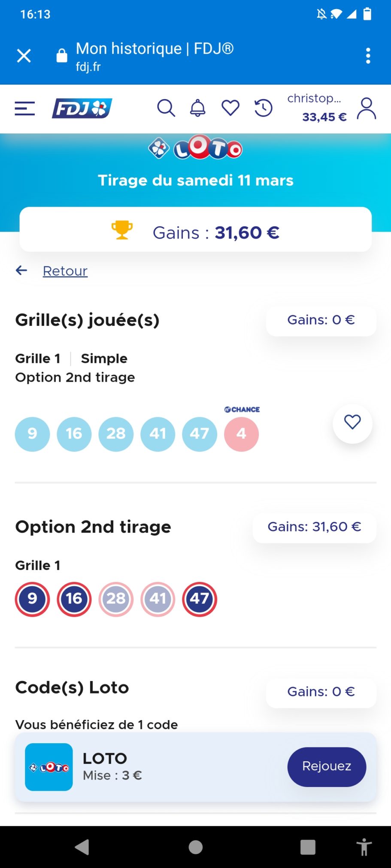This screenshot has width=391, height=868.
Task: Tap the Android back navigation button
Action: click(x=82, y=847)
